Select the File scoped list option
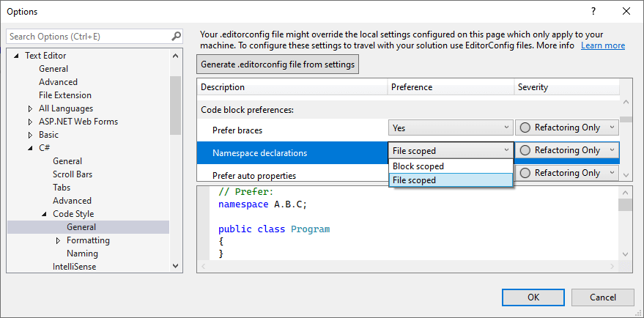Screen dimensions: 644x318 point(414,180)
